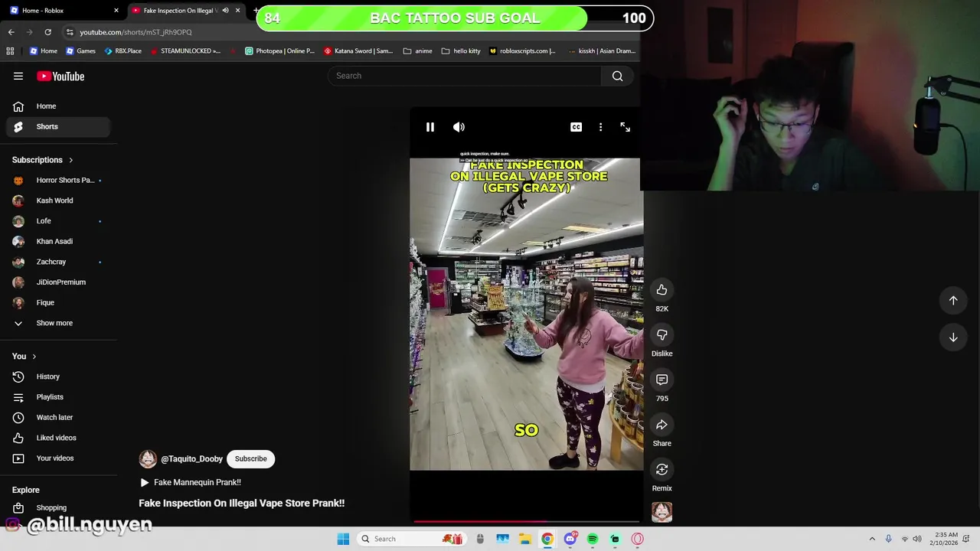Reload the current page
Screen dimensions: 980x551
47,32
